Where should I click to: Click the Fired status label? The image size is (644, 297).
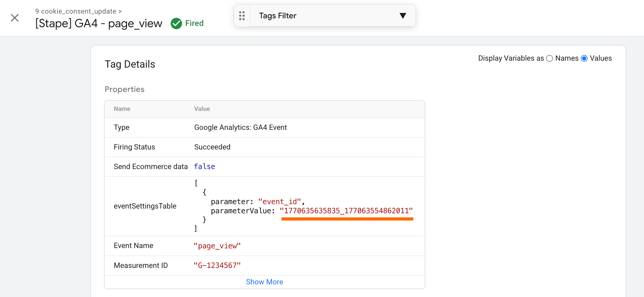point(194,23)
